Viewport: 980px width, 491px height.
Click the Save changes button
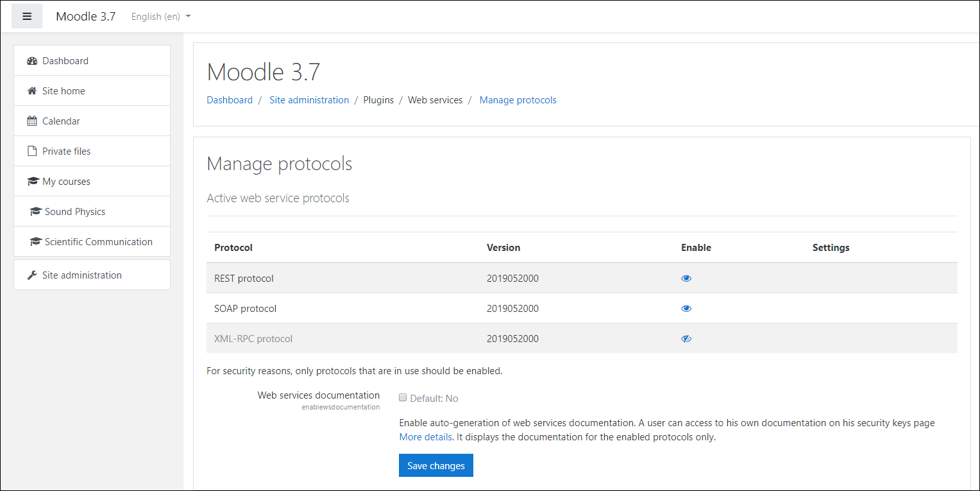tap(435, 466)
